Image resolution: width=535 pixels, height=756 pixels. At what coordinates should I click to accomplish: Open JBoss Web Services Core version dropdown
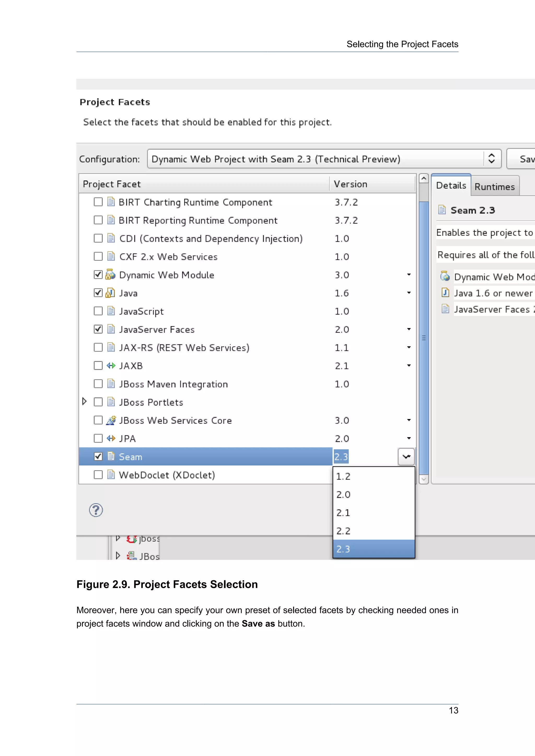(x=409, y=420)
